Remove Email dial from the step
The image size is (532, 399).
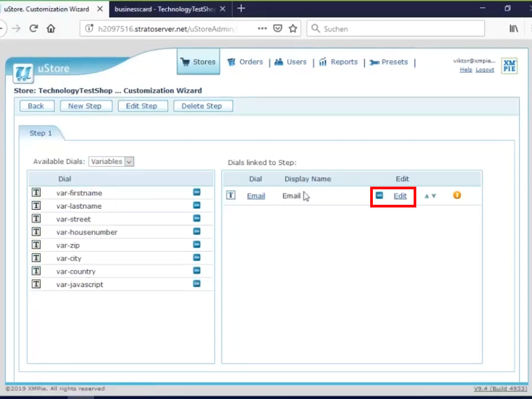click(x=379, y=195)
